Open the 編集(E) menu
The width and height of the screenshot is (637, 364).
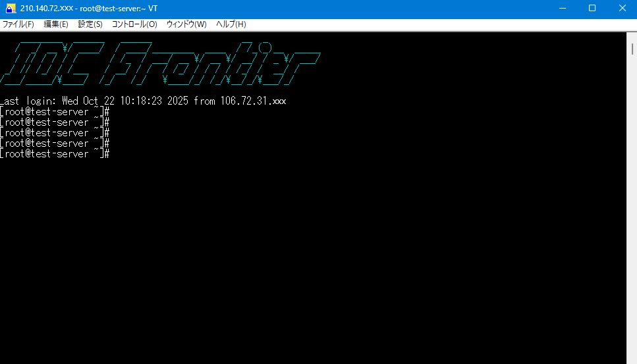pyautogui.click(x=56, y=24)
